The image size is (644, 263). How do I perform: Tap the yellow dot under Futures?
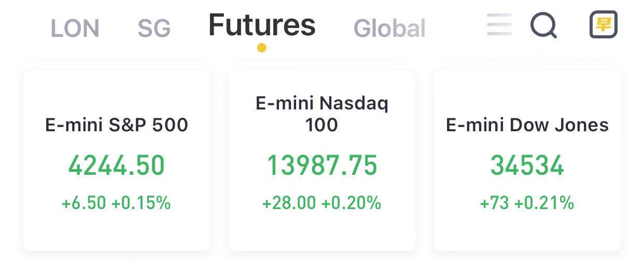(x=262, y=48)
